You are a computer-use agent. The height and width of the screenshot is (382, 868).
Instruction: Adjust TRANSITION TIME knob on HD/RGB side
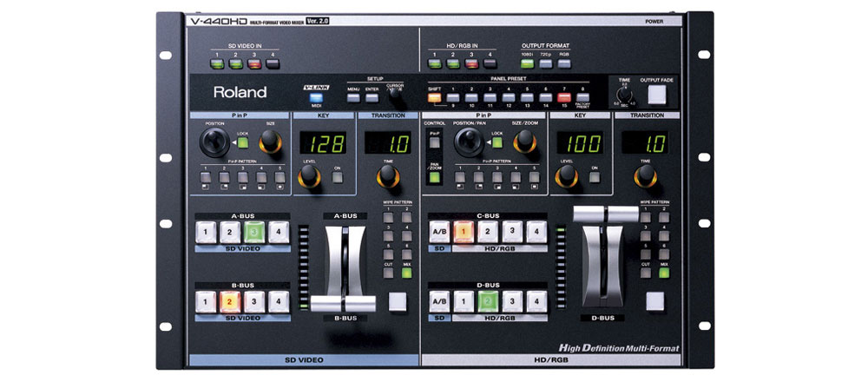click(646, 175)
